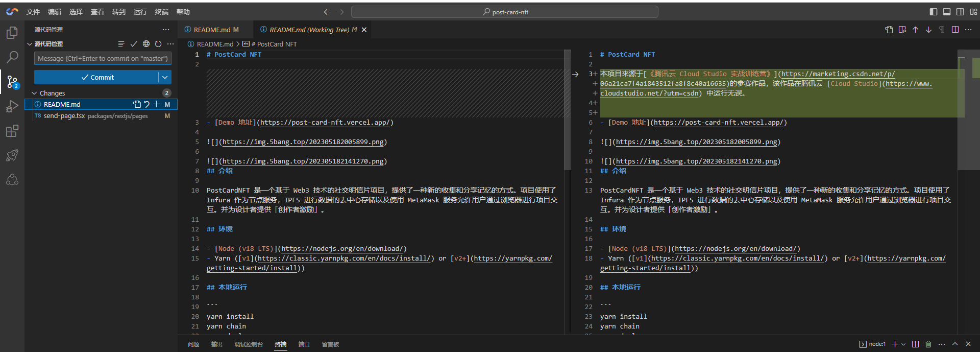Toggle the secondary sidebar visibility
Viewport: 980px width, 352px height.
(x=960, y=12)
